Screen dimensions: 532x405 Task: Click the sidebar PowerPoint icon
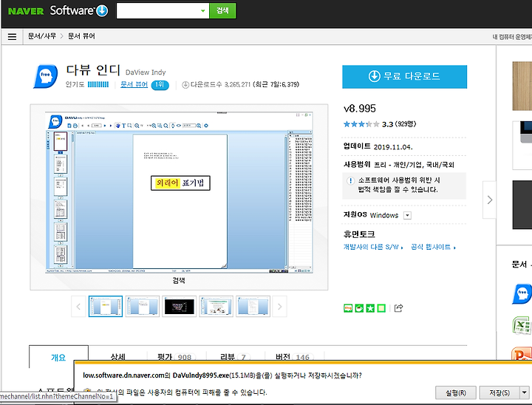522,354
